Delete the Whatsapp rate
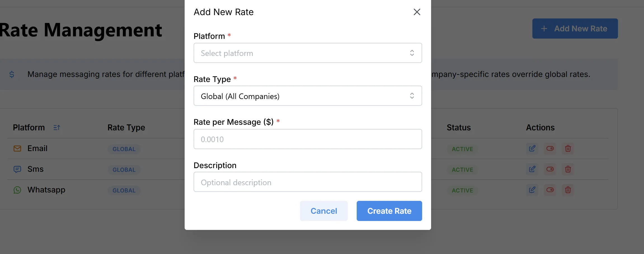The image size is (644, 254). [568, 190]
